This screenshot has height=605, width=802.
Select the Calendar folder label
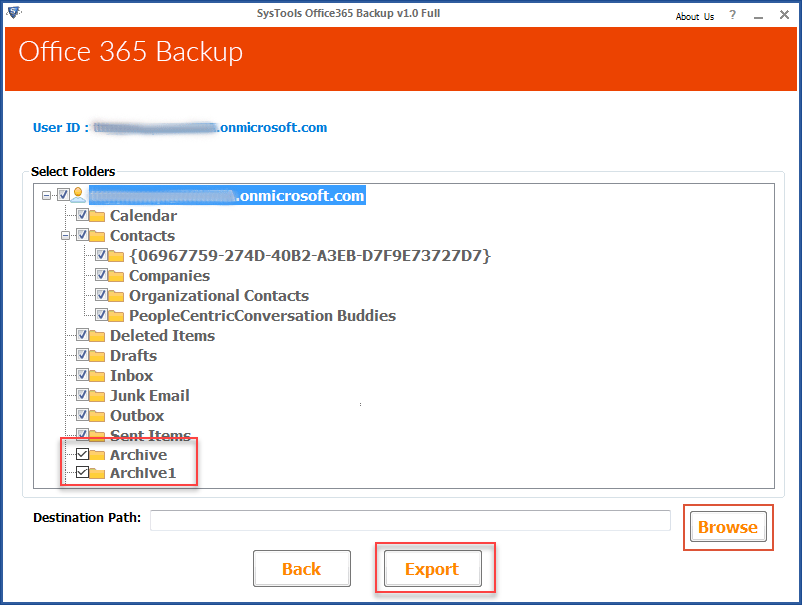[x=144, y=216]
